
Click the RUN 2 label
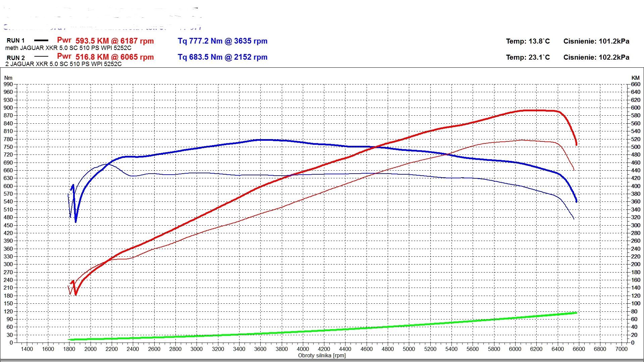[15, 58]
